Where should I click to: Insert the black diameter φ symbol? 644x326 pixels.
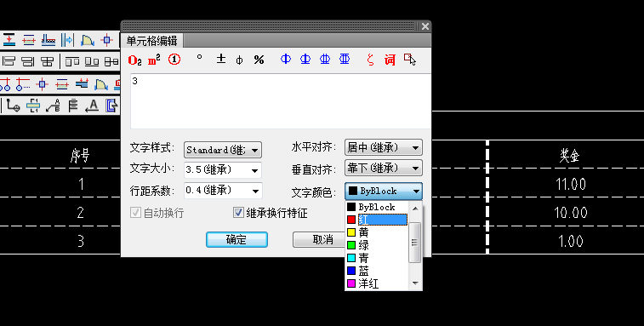click(x=239, y=60)
